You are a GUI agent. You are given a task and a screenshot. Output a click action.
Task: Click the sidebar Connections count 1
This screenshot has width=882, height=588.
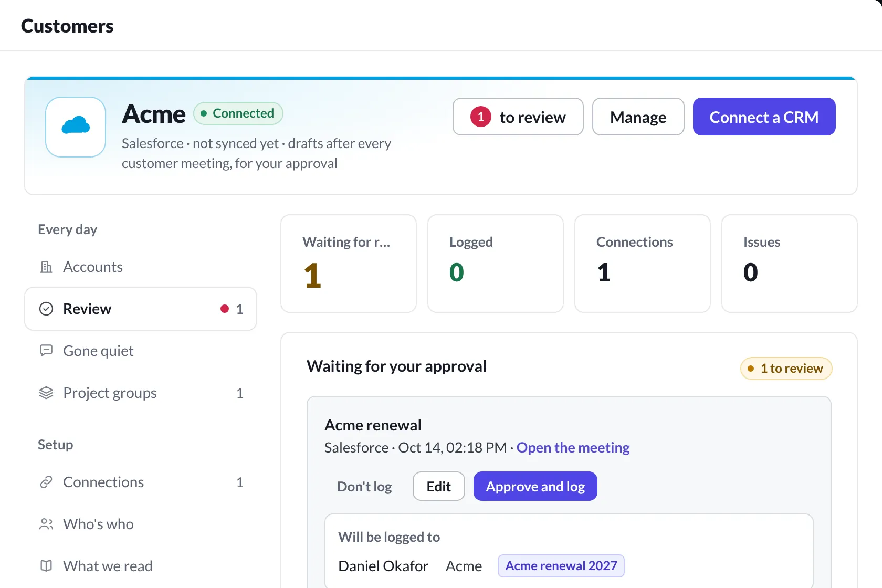(240, 482)
